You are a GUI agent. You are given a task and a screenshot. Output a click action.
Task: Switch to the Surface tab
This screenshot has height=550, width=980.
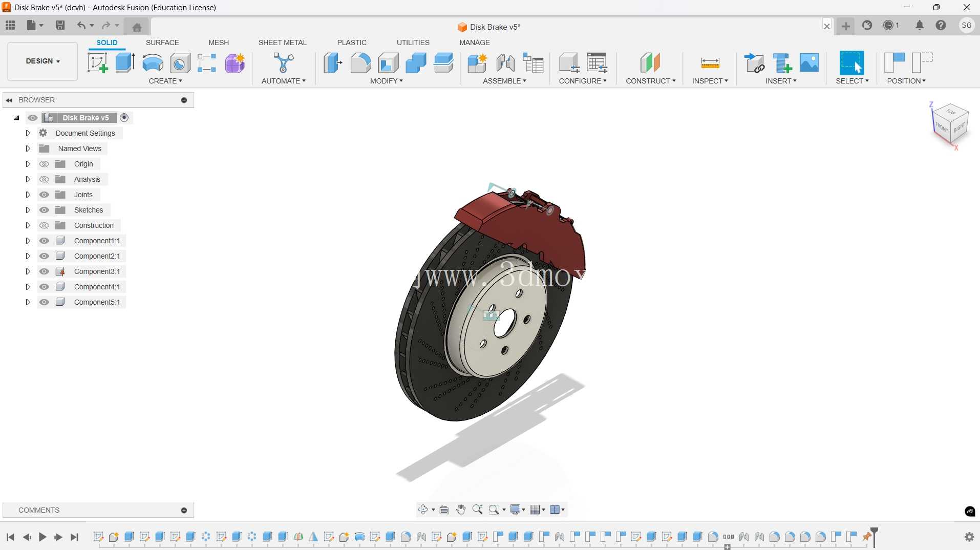[x=162, y=43]
